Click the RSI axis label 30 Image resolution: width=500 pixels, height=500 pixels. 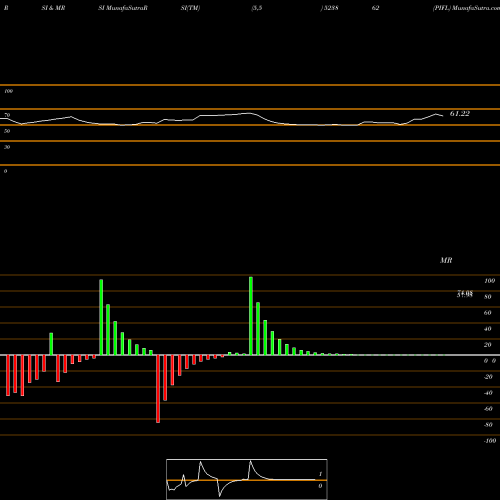point(7,147)
